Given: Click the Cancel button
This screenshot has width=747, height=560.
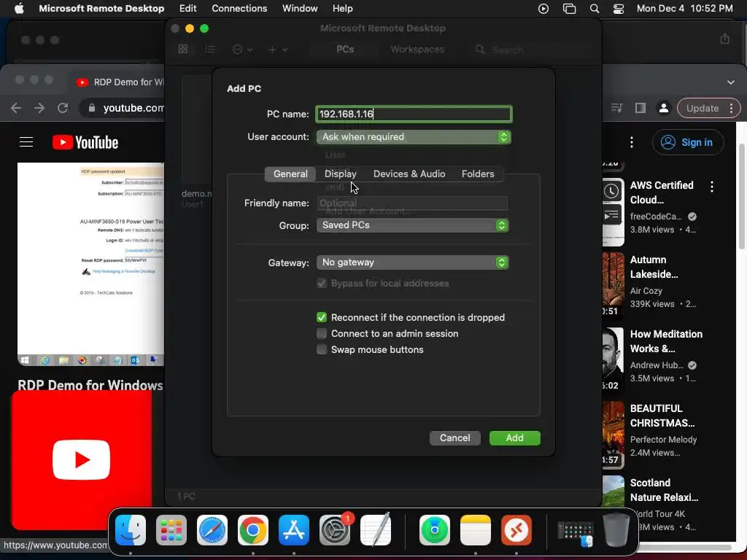Looking at the screenshot, I should coord(455,438).
